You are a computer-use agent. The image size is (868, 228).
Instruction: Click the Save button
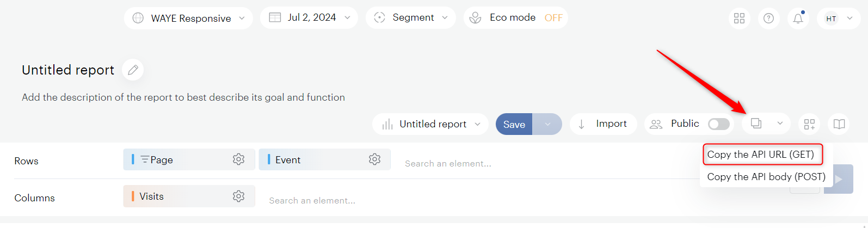click(x=514, y=124)
